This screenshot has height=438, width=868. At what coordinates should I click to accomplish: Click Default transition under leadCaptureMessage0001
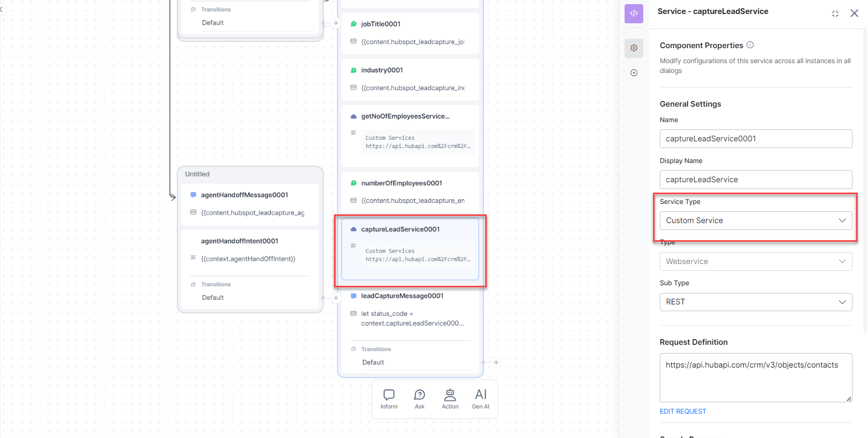point(373,362)
